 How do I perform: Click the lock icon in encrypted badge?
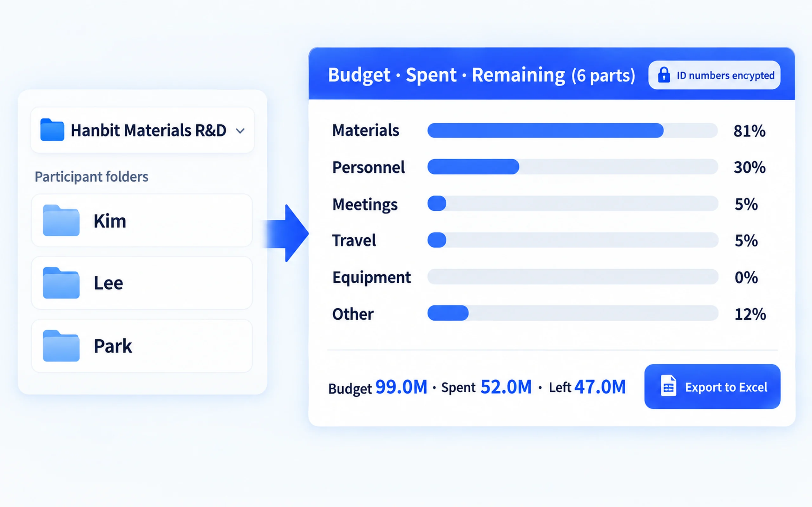coord(664,75)
